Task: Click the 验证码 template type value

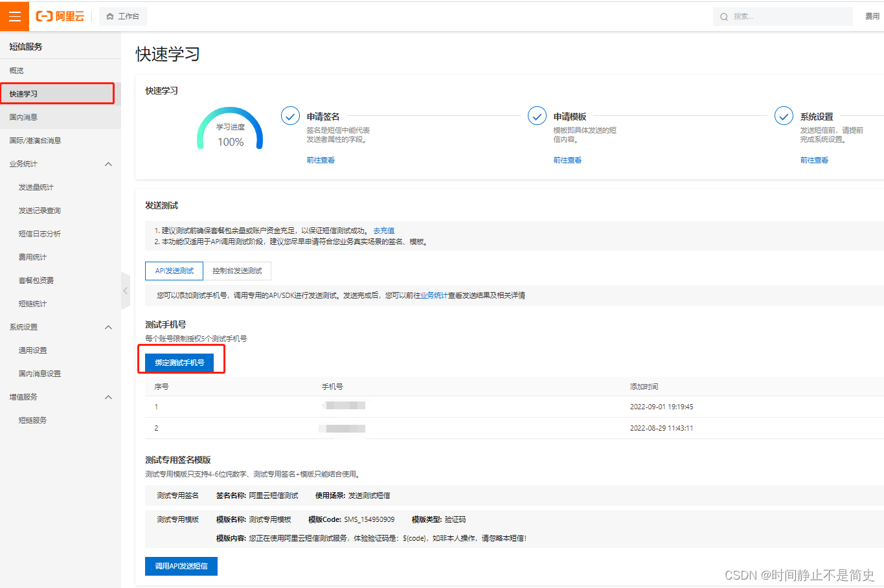Action: 455,519
